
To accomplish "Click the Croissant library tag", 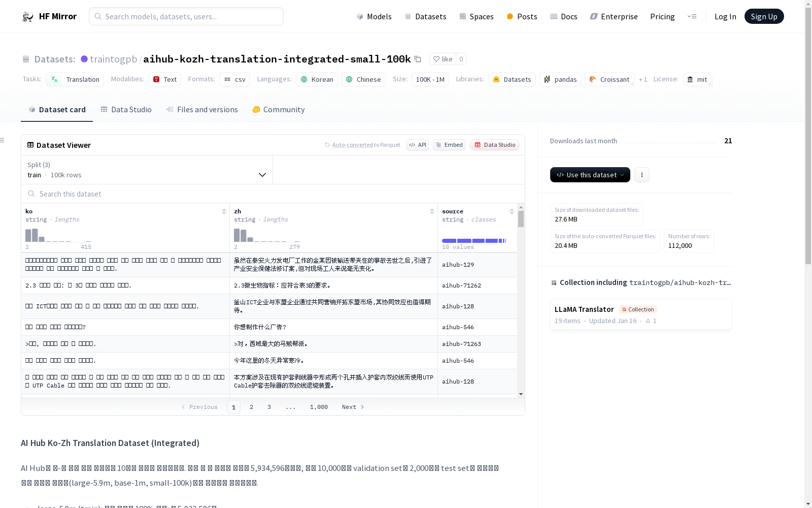I will (x=610, y=79).
